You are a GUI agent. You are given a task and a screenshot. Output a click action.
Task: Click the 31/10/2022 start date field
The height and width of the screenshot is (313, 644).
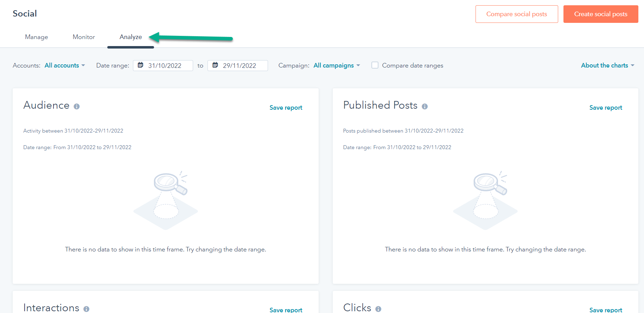point(163,65)
